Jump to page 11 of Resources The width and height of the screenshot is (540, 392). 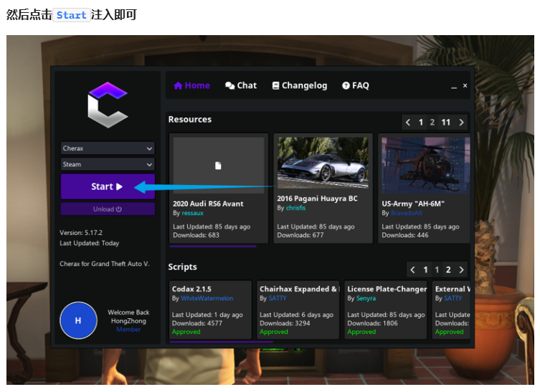click(x=445, y=123)
